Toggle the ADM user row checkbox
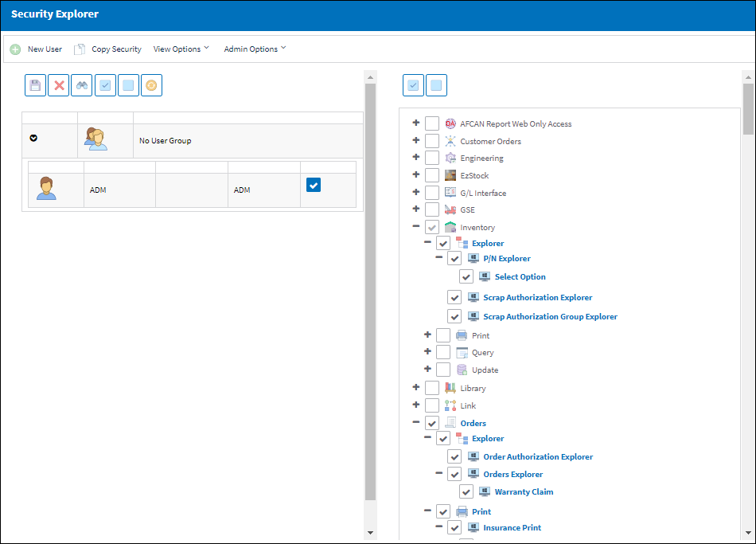This screenshot has height=544, width=756. pos(314,185)
